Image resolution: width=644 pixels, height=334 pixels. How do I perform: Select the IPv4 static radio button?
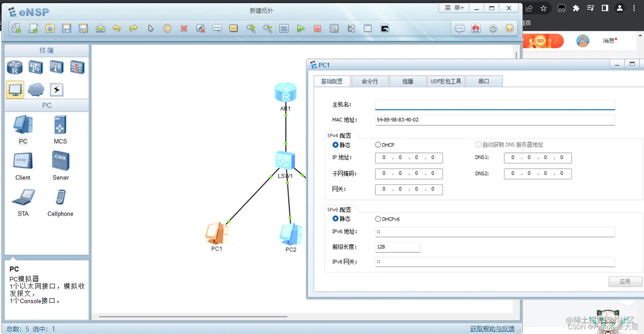(x=335, y=145)
